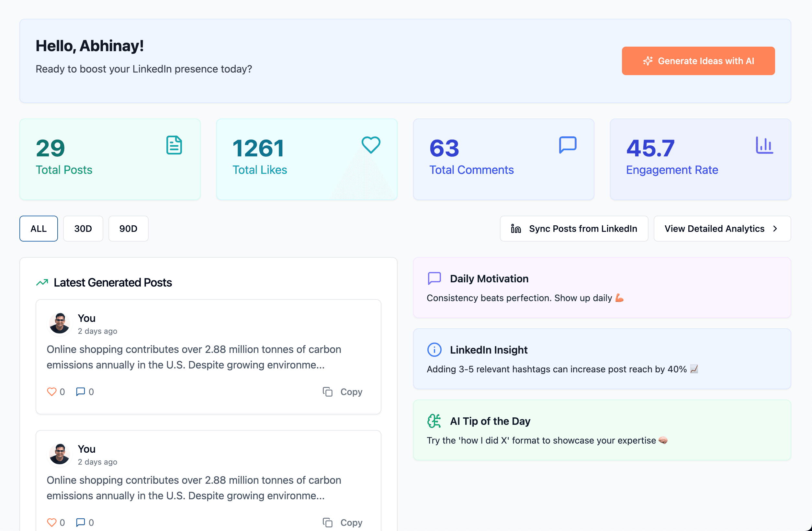The width and height of the screenshot is (812, 531).
Task: Click the heart icon on first post
Action: coord(51,392)
